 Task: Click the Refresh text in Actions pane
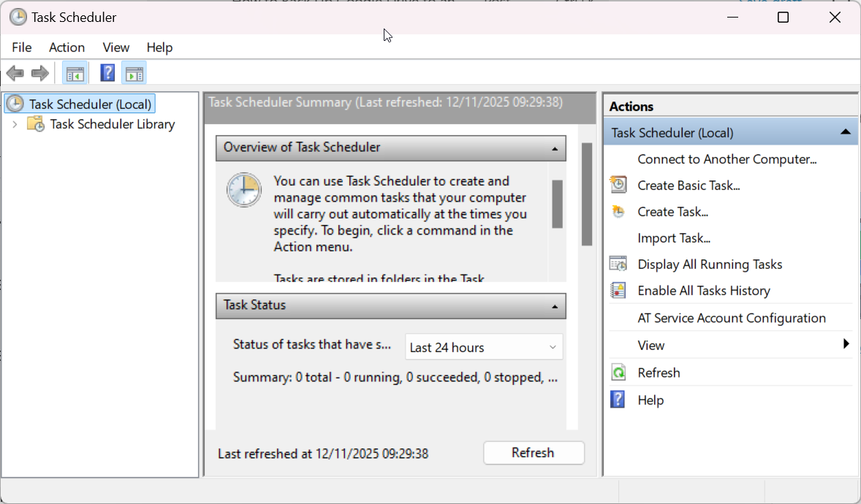click(x=659, y=373)
